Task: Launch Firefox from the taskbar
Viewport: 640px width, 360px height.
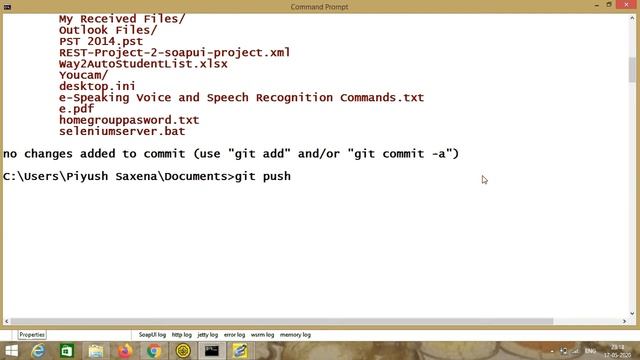Action: coord(125,351)
